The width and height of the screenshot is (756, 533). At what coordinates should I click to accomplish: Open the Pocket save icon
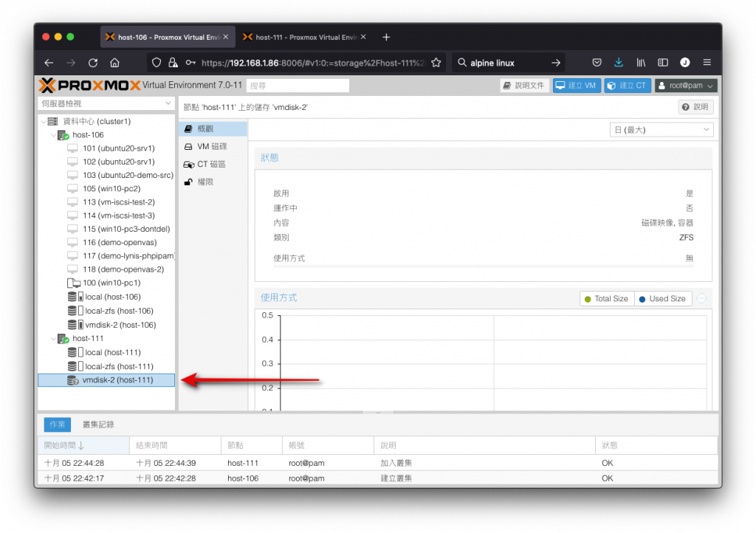597,63
